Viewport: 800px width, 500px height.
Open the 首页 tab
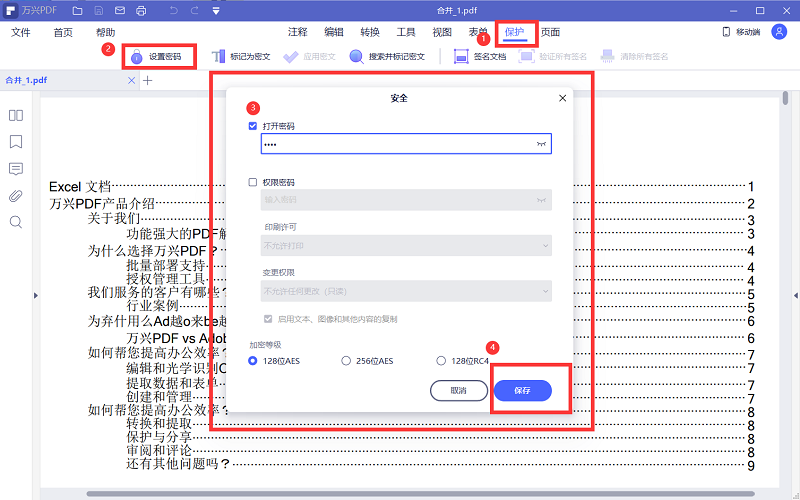[63, 33]
